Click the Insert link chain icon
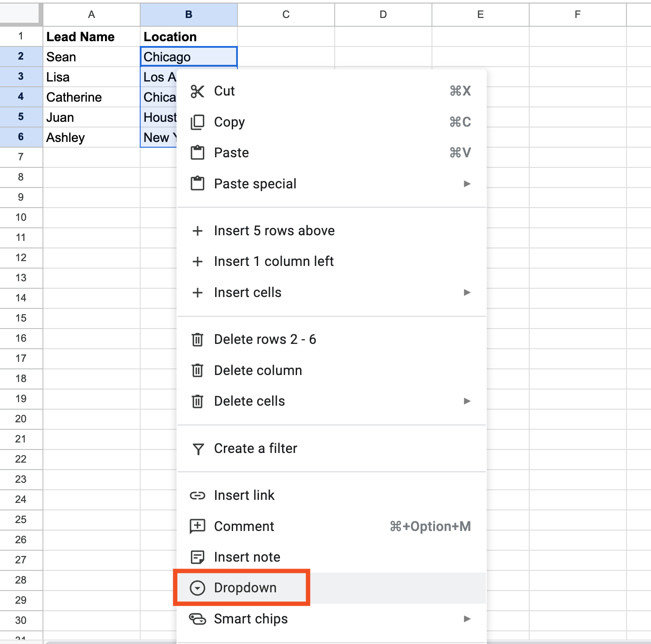Screen dimensions: 651x644 (x=198, y=495)
